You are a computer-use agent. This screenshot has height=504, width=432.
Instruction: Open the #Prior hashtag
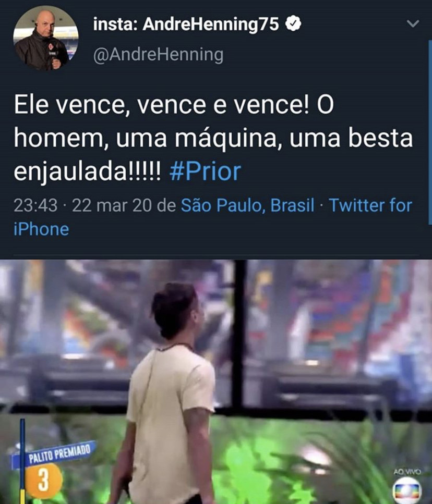coord(205,171)
